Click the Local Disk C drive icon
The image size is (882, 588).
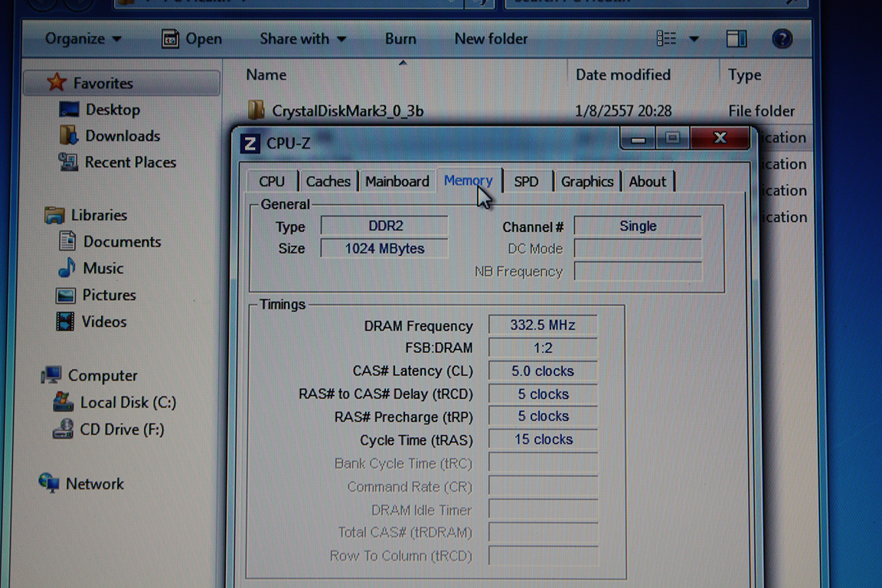[x=63, y=402]
